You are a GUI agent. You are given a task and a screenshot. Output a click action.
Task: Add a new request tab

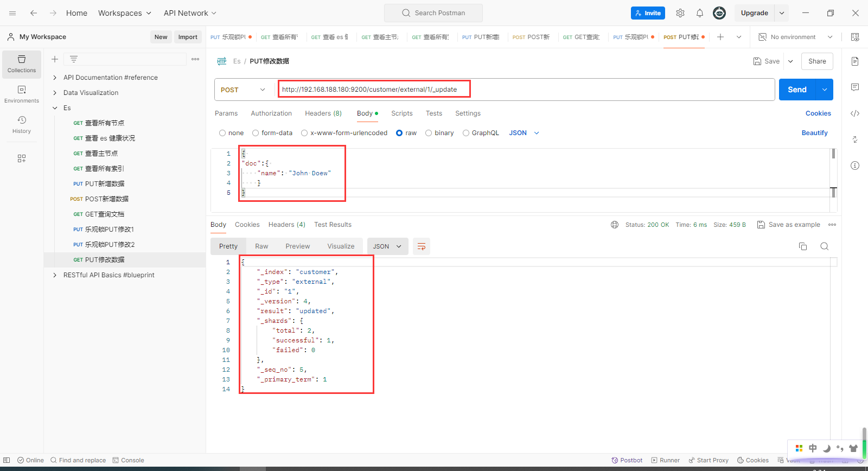720,37
